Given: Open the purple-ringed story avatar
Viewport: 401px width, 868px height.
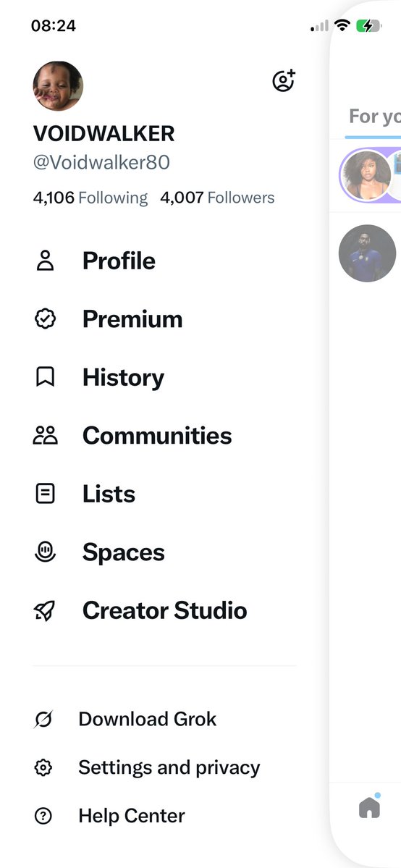Looking at the screenshot, I should pos(366,175).
